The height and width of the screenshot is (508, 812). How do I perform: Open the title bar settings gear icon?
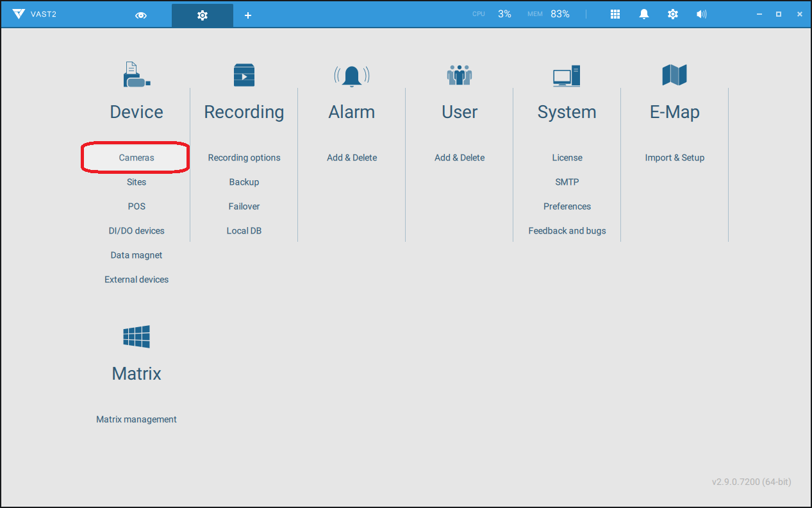pos(673,14)
